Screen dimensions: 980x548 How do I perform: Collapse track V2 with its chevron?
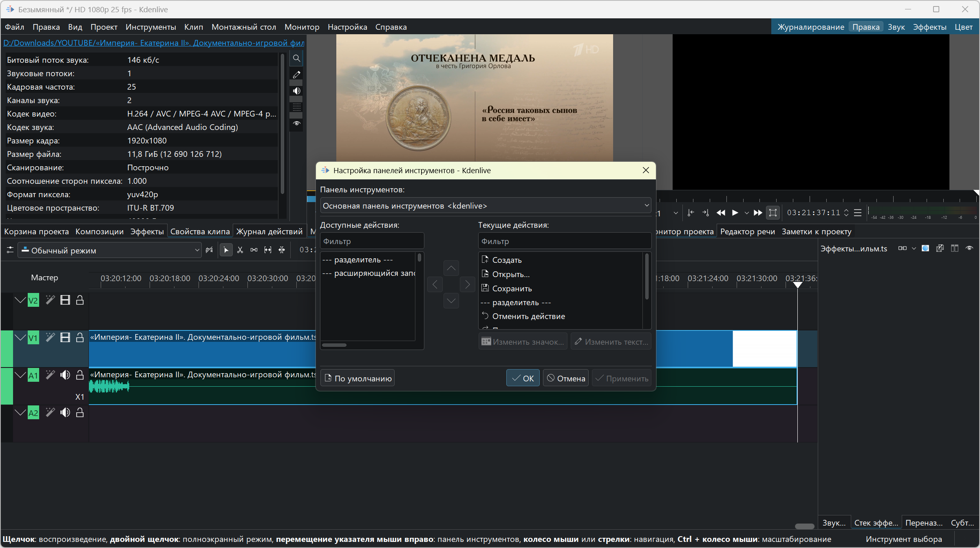point(20,300)
